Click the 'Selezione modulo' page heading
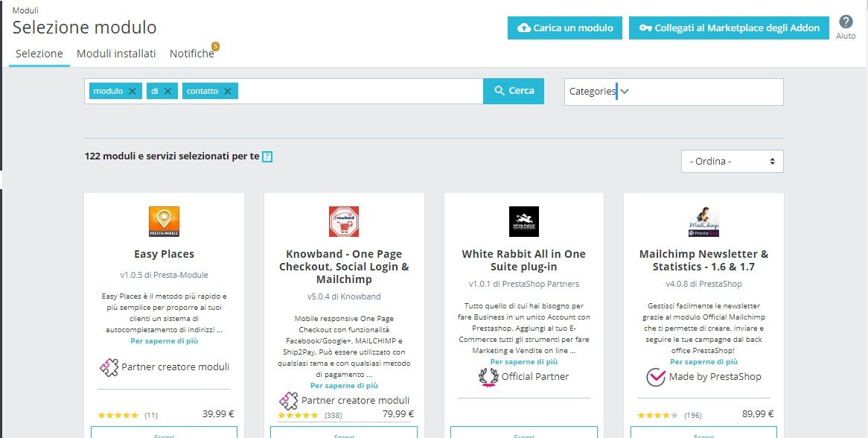This screenshot has width=868, height=438. [84, 27]
